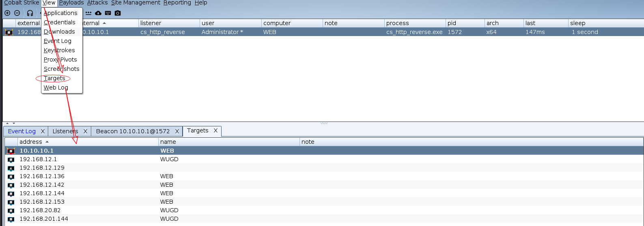Sort sessions by the listener column header
Image resolution: width=644 pixels, height=226 pixels.
169,23
